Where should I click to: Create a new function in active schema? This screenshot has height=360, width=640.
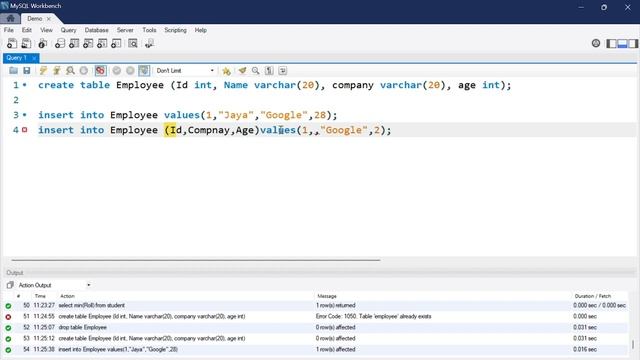116,43
